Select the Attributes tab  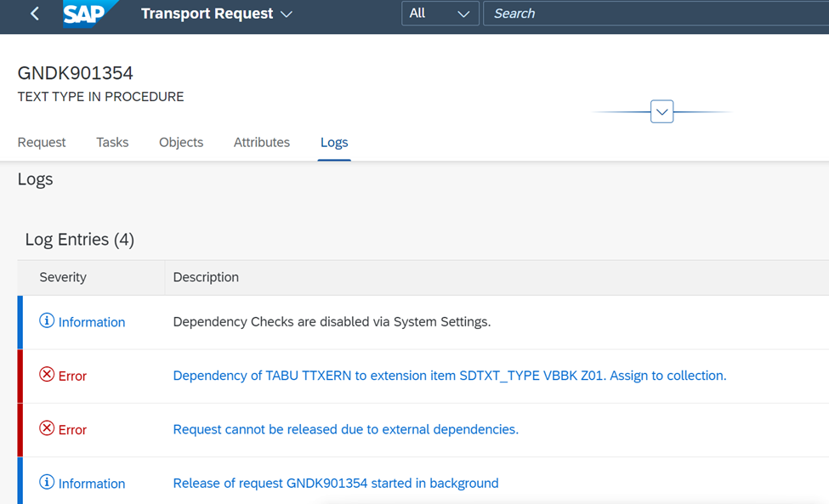click(262, 142)
